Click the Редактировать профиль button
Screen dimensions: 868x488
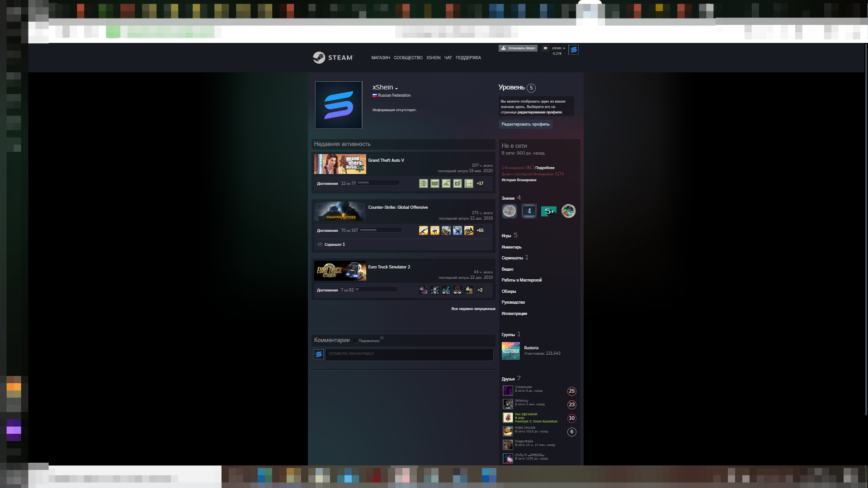tap(525, 124)
